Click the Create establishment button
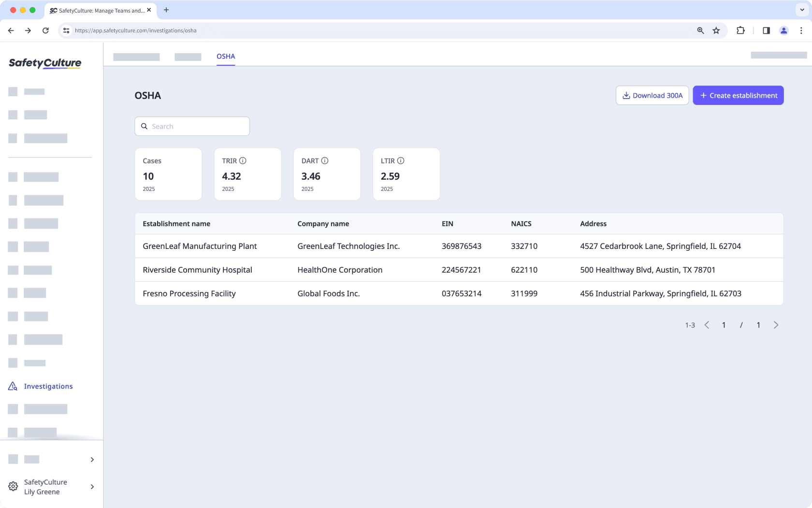The width and height of the screenshot is (812, 508). (x=738, y=95)
